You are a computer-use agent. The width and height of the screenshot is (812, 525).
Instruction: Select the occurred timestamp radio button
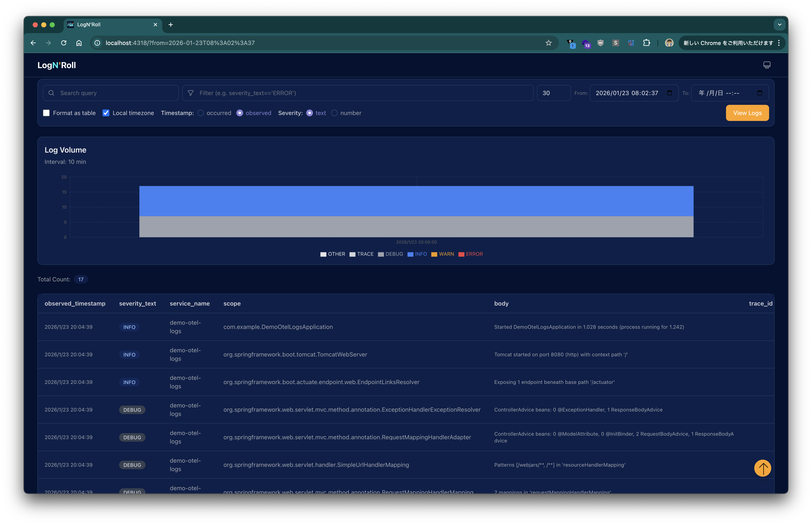[201, 113]
